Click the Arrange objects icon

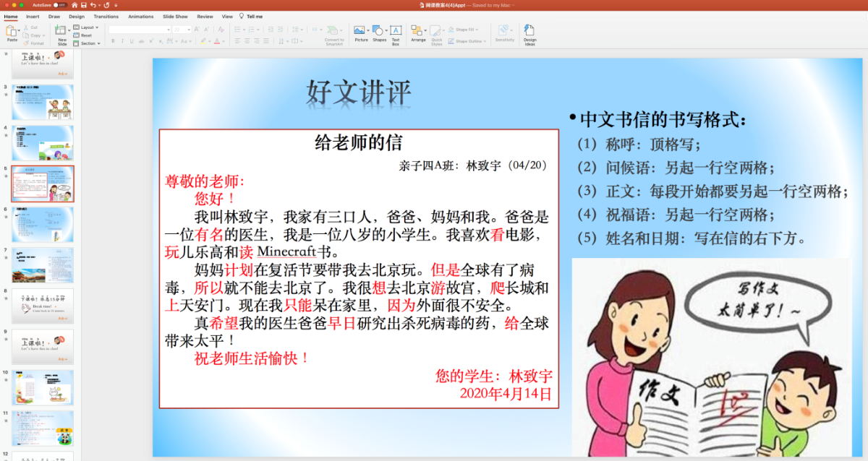click(x=417, y=31)
